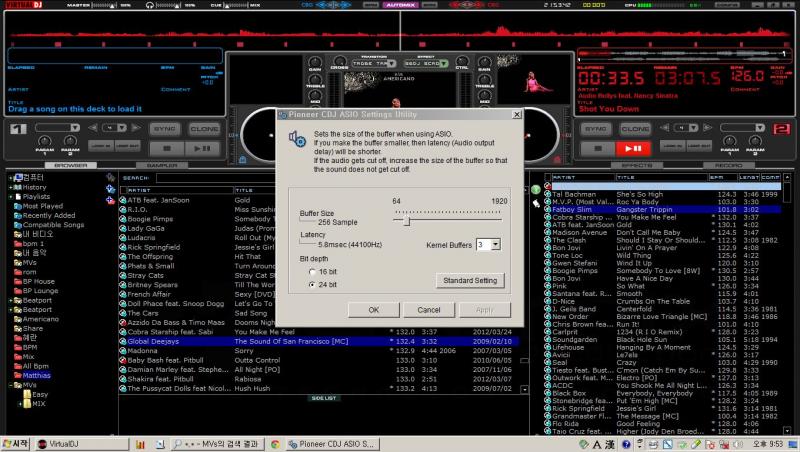Viewport: 800px width, 452px height.
Task: Select the 16 bit depth option
Action: coord(310,271)
